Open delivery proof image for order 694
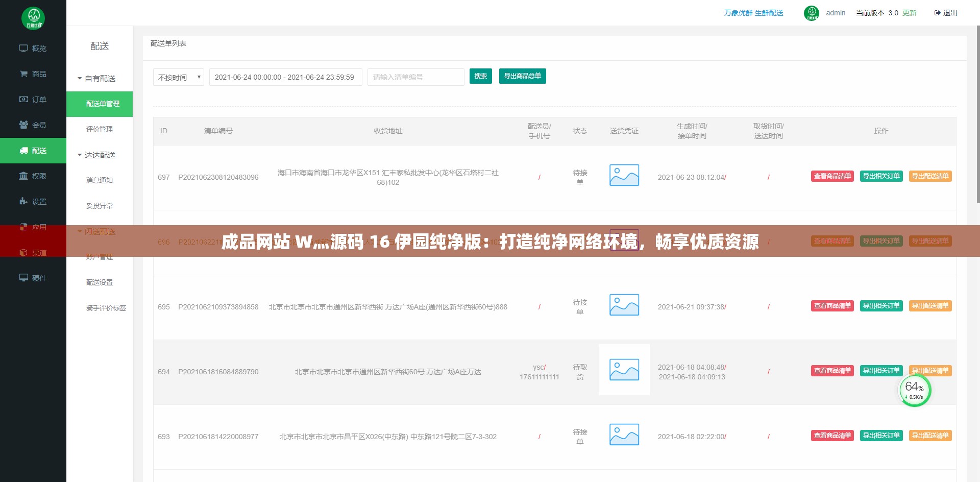Image resolution: width=980 pixels, height=482 pixels. (x=624, y=370)
